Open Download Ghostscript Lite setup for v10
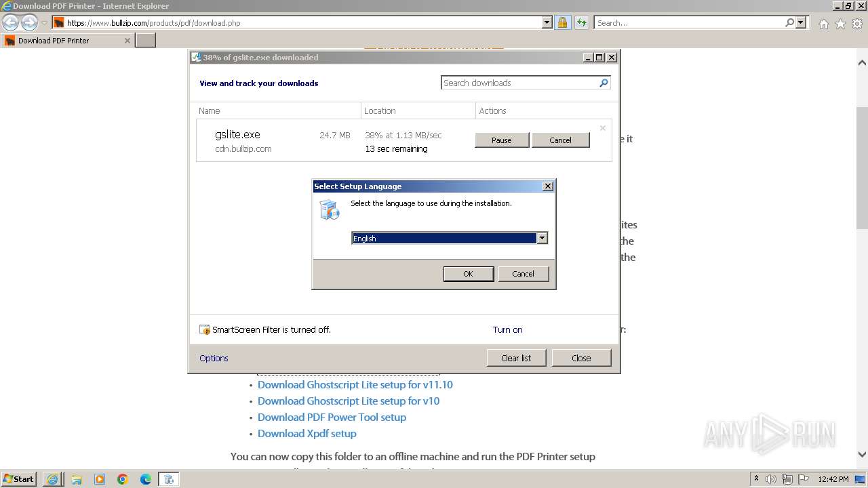 tap(349, 401)
